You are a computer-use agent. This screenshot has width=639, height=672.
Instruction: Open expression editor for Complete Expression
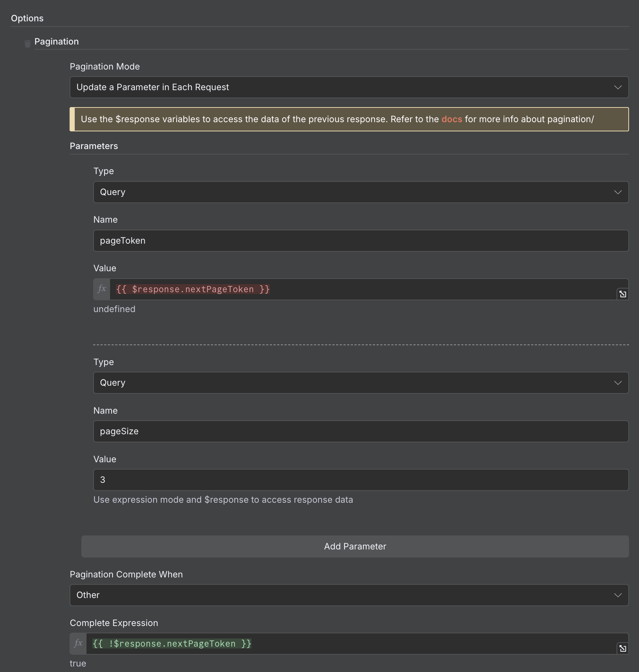pos(622,648)
